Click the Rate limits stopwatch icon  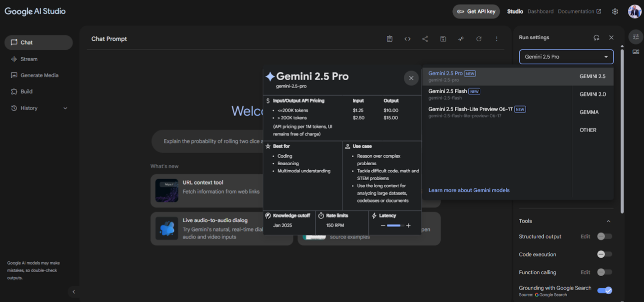tap(321, 216)
